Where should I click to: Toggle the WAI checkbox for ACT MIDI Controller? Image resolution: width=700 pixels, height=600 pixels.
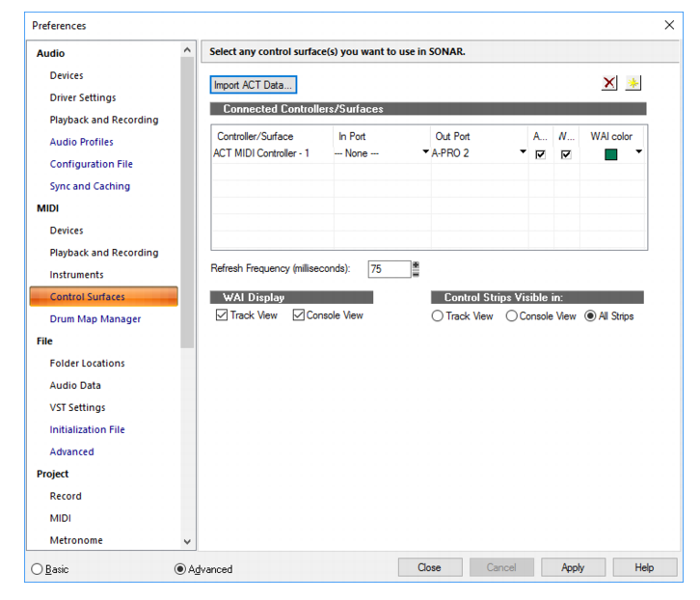[566, 154]
